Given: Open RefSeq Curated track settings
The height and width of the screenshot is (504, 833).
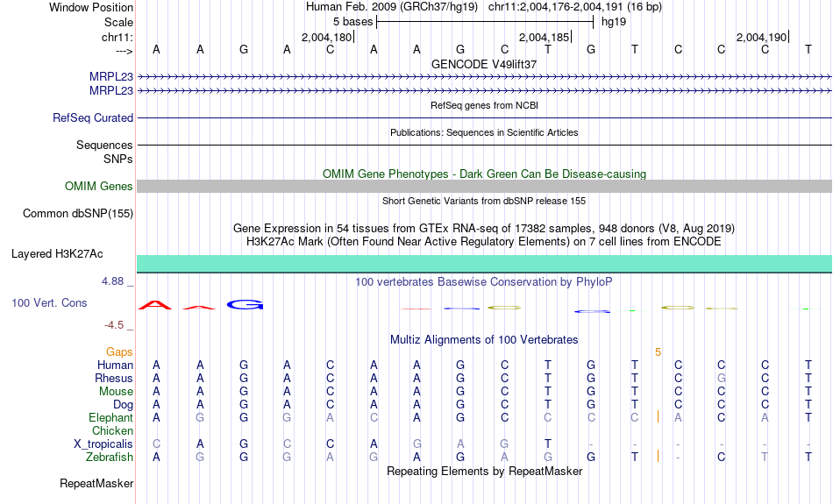Looking at the screenshot, I should point(92,118).
